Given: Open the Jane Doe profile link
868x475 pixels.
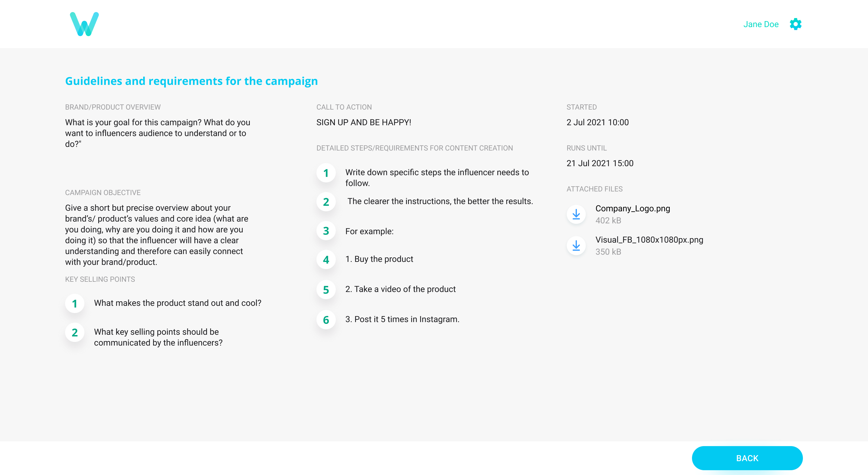Looking at the screenshot, I should [x=760, y=24].
